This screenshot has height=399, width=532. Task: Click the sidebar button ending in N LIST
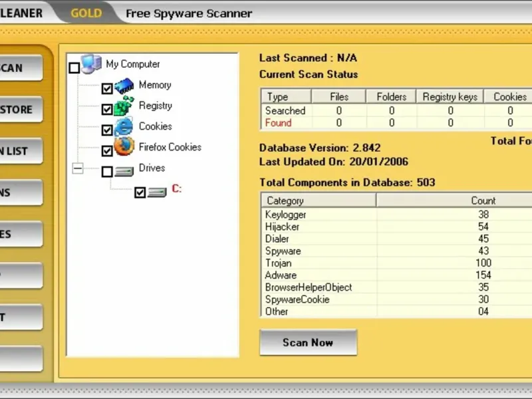click(x=21, y=151)
